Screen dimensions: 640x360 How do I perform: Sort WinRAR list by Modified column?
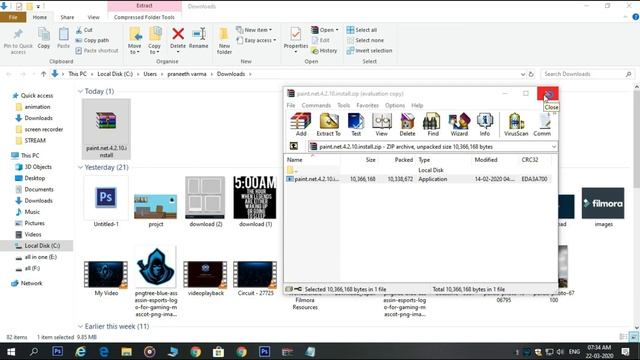(486, 160)
